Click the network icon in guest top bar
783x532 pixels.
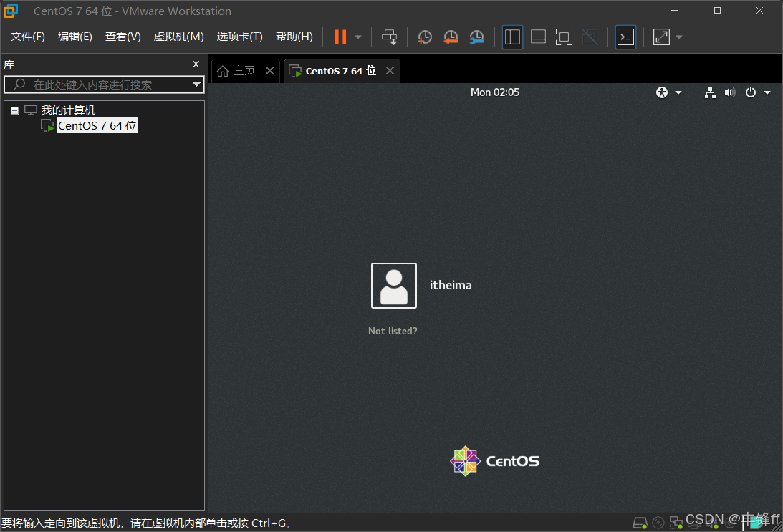coord(710,92)
